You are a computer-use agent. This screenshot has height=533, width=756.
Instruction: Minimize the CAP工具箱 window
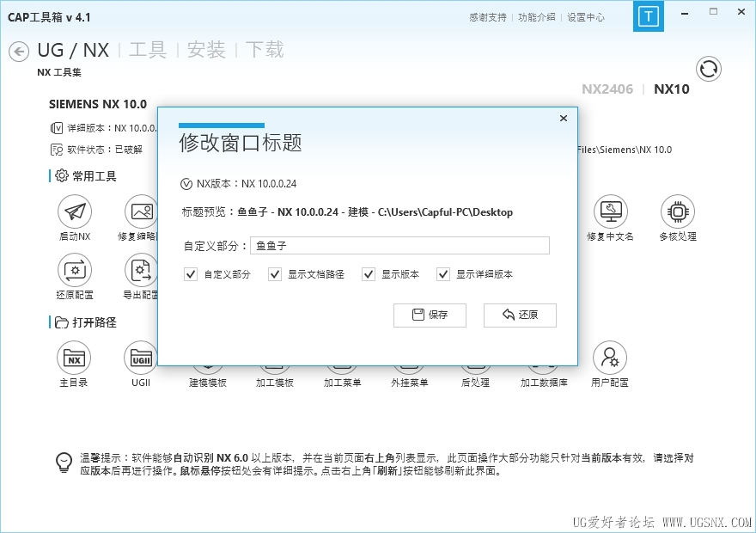click(x=684, y=14)
